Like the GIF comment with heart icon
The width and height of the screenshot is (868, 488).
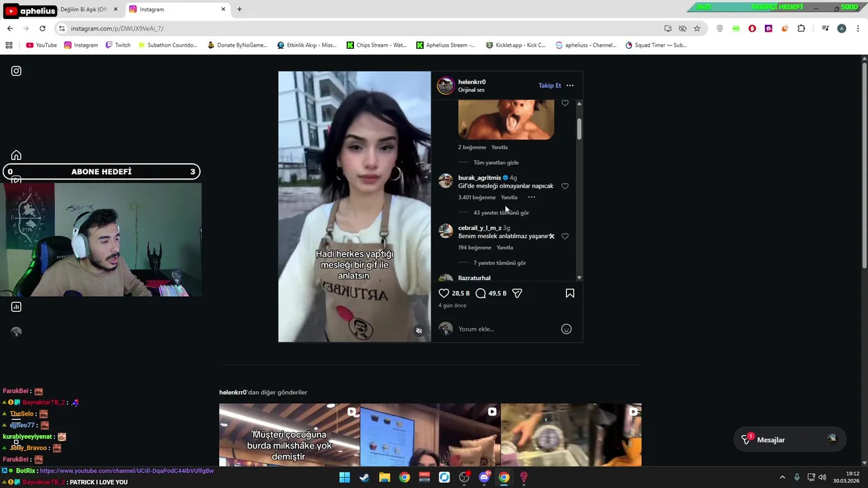point(565,103)
